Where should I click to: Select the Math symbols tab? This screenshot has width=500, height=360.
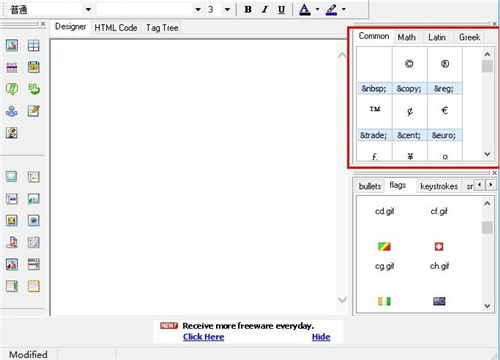click(x=406, y=37)
